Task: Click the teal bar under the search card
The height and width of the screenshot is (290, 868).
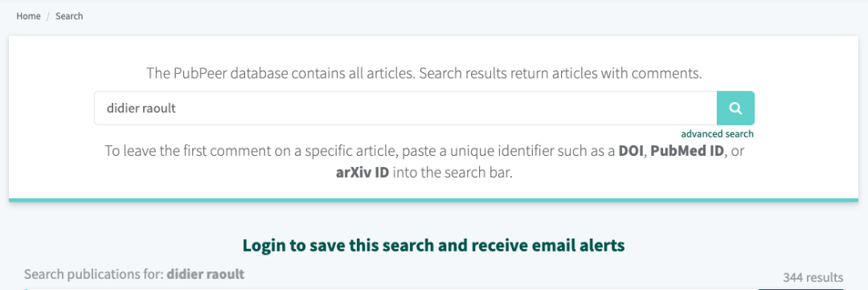Action: [x=433, y=200]
